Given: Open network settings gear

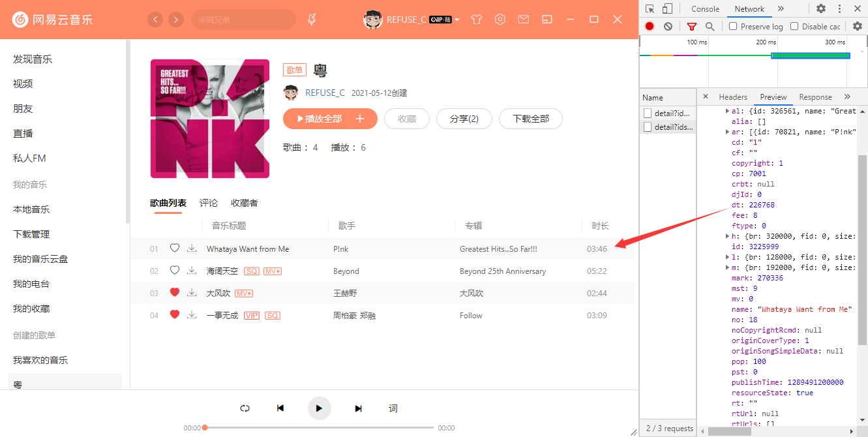Looking at the screenshot, I should click(x=858, y=26).
